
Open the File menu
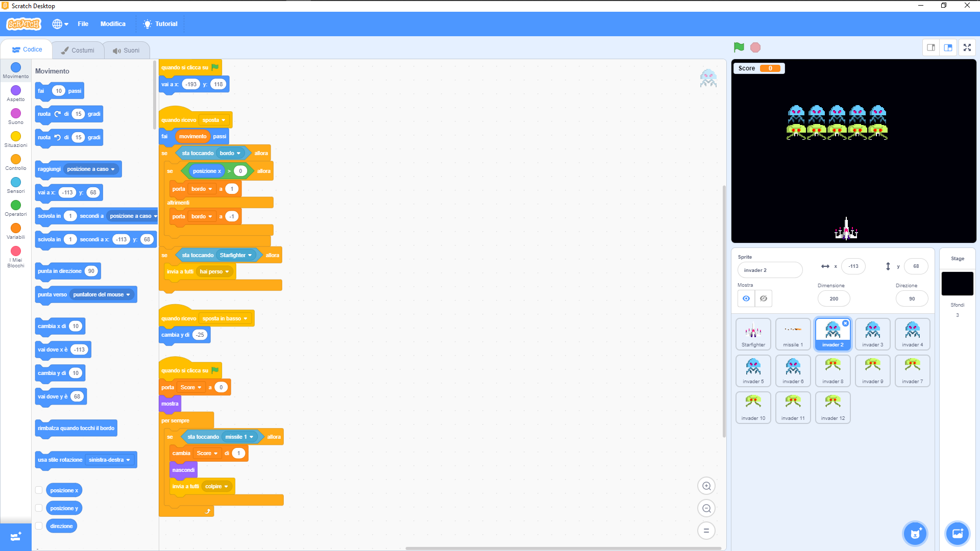(83, 23)
